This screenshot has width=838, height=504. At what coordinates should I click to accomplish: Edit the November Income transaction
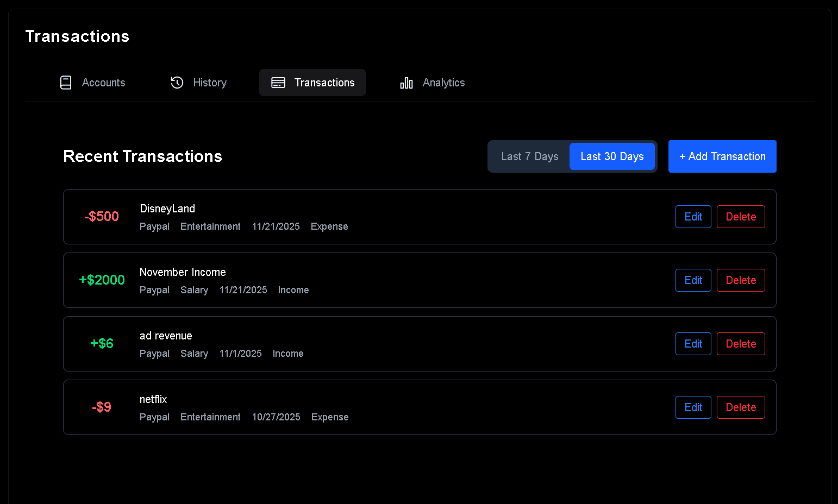(693, 280)
